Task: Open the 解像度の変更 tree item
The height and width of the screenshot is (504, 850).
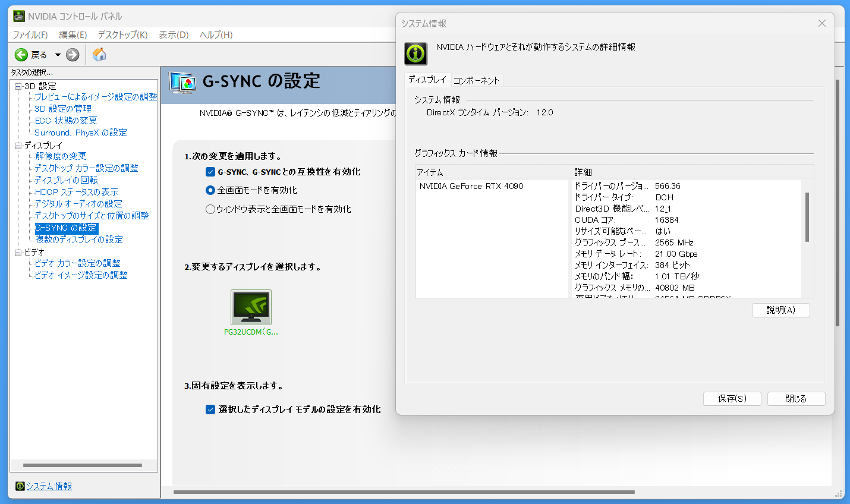Action: tap(61, 156)
